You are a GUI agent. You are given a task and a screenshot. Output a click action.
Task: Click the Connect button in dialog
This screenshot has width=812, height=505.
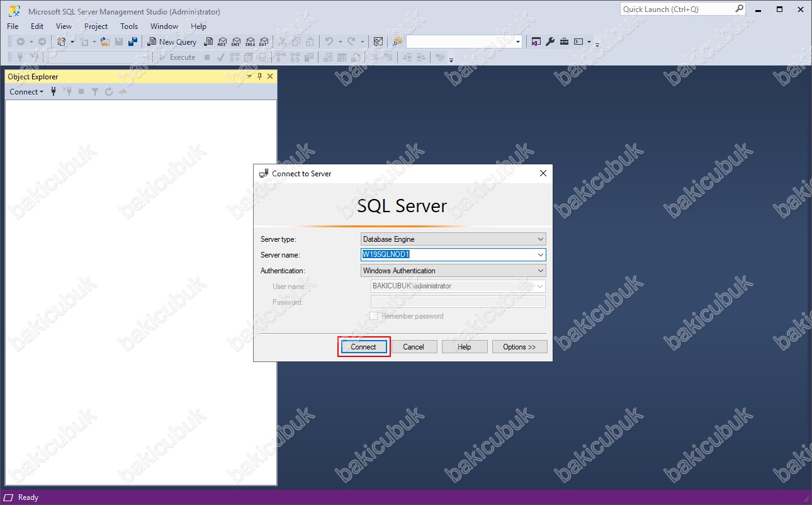click(x=364, y=347)
